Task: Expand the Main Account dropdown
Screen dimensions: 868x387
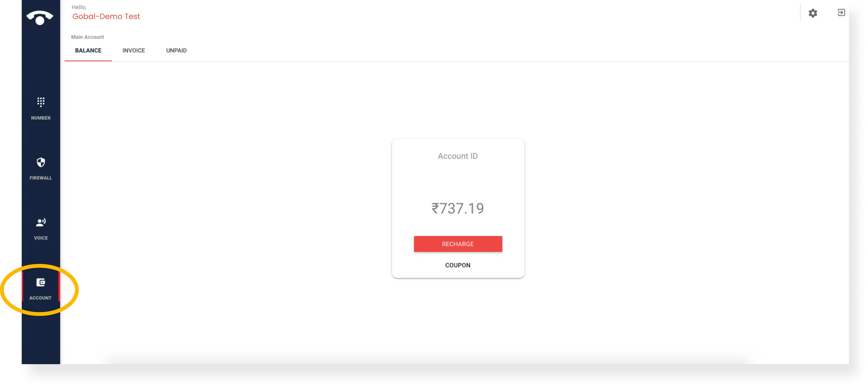Action: click(x=87, y=36)
